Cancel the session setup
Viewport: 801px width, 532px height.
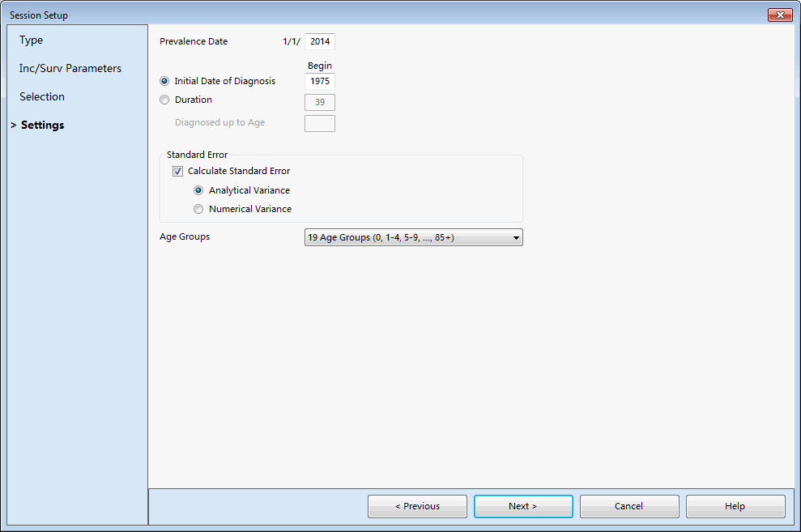point(629,507)
